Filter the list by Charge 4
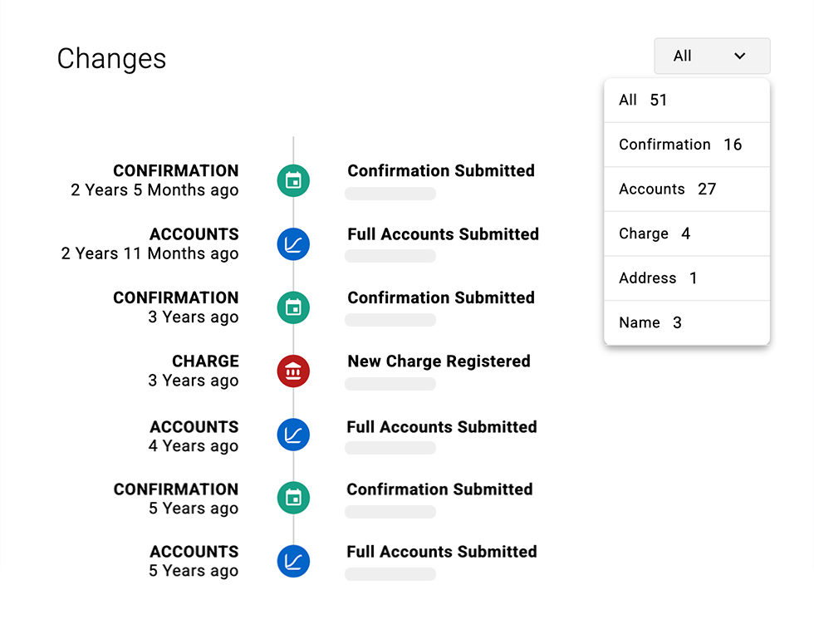Image resolution: width=814 pixels, height=644 pixels. 686,234
